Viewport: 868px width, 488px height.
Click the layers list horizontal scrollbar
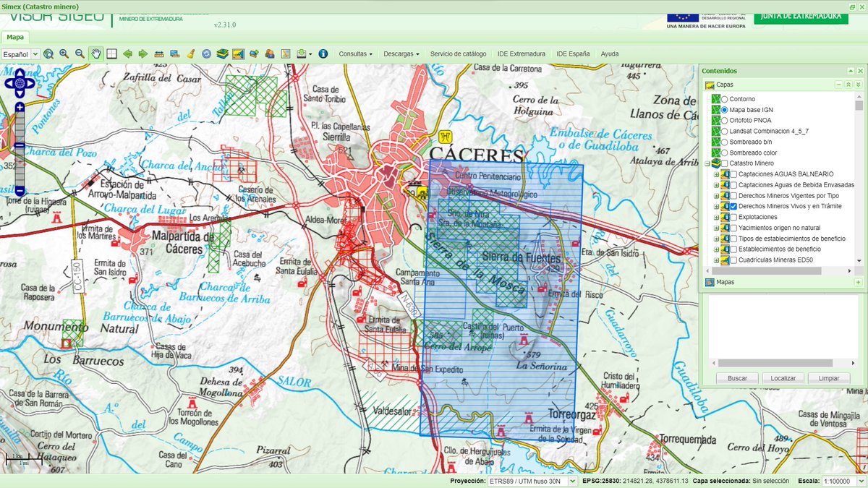point(767,270)
